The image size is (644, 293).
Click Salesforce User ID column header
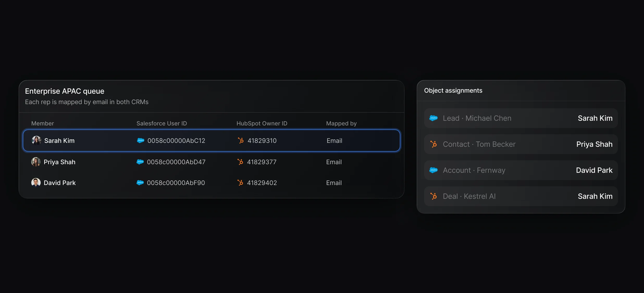pos(162,123)
